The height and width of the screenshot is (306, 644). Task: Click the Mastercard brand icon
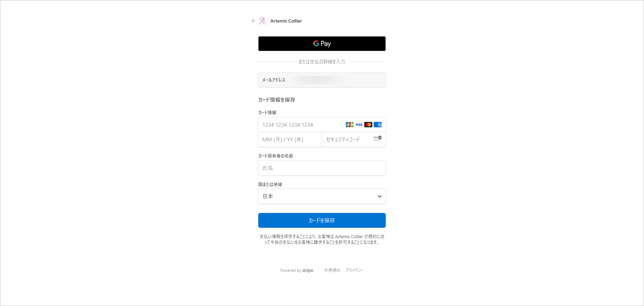pos(368,125)
